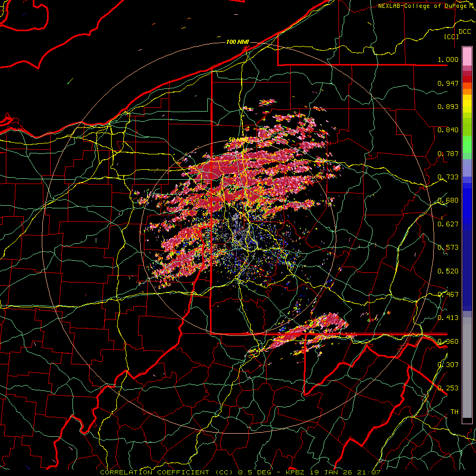Click the 0.307 scale value

pyautogui.click(x=448, y=364)
